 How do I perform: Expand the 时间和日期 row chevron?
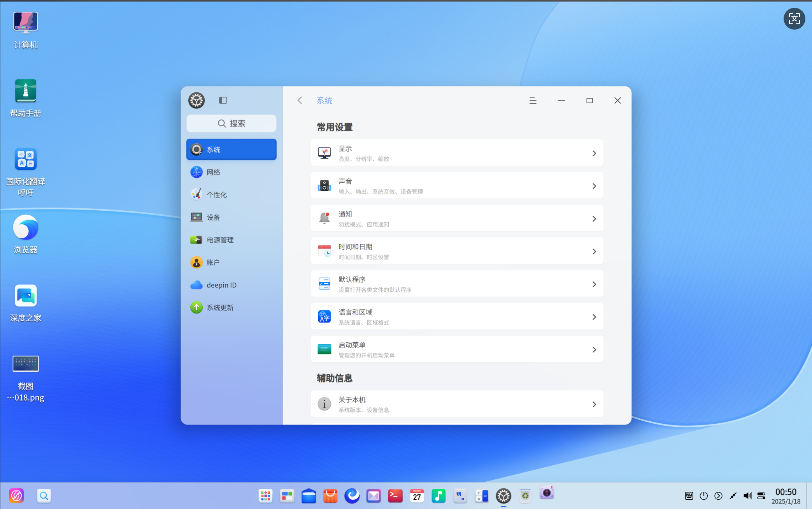tap(594, 252)
